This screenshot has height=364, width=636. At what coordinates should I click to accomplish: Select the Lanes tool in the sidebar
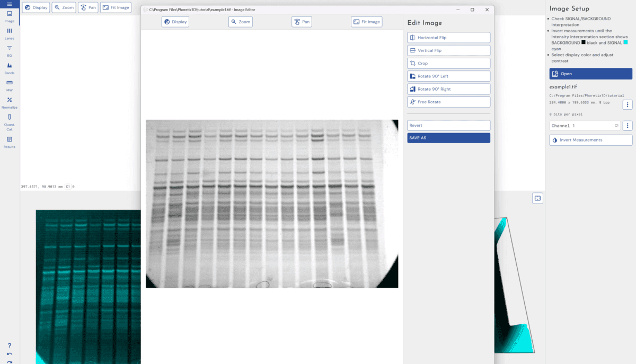(x=9, y=33)
